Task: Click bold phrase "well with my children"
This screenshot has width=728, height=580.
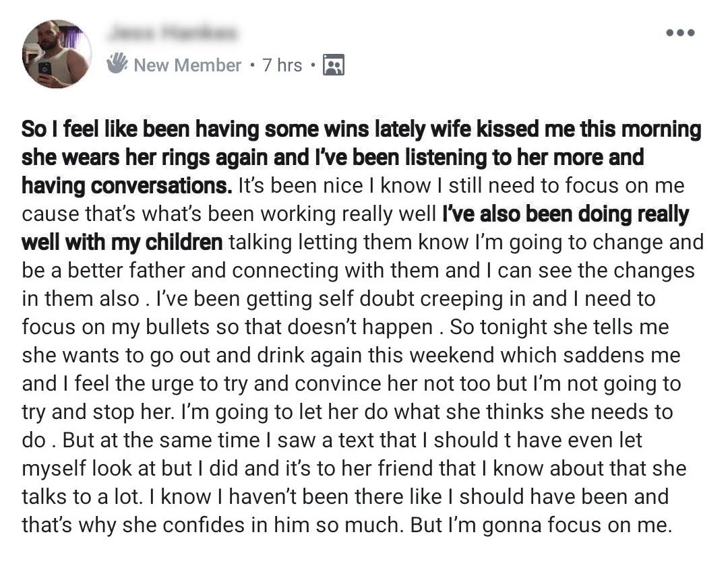Action: 123,242
